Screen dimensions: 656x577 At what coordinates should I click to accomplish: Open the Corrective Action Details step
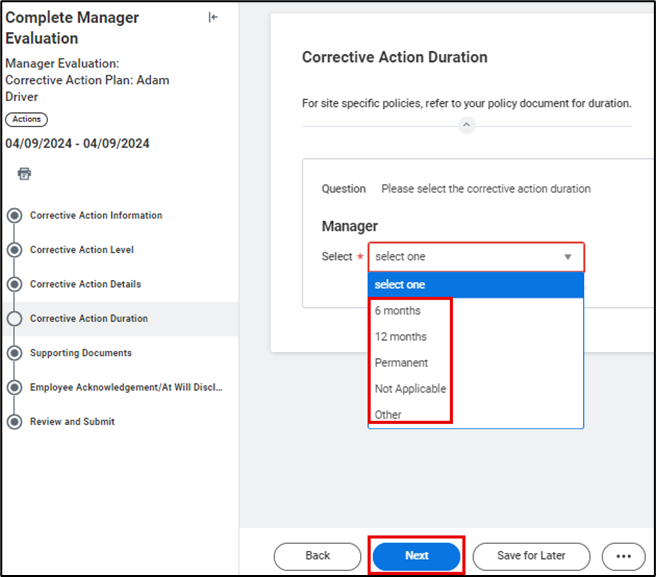tap(85, 284)
